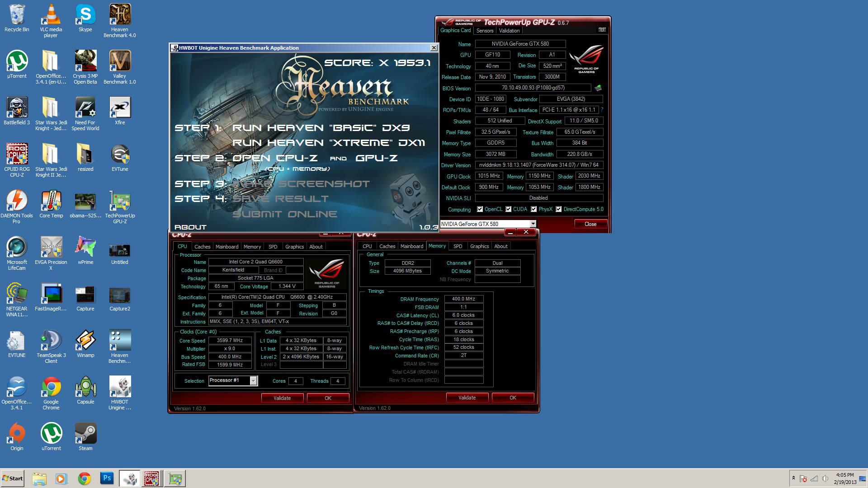Image resolution: width=868 pixels, height=488 pixels.
Task: Click the Bus Interface question mark help
Action: click(x=602, y=110)
